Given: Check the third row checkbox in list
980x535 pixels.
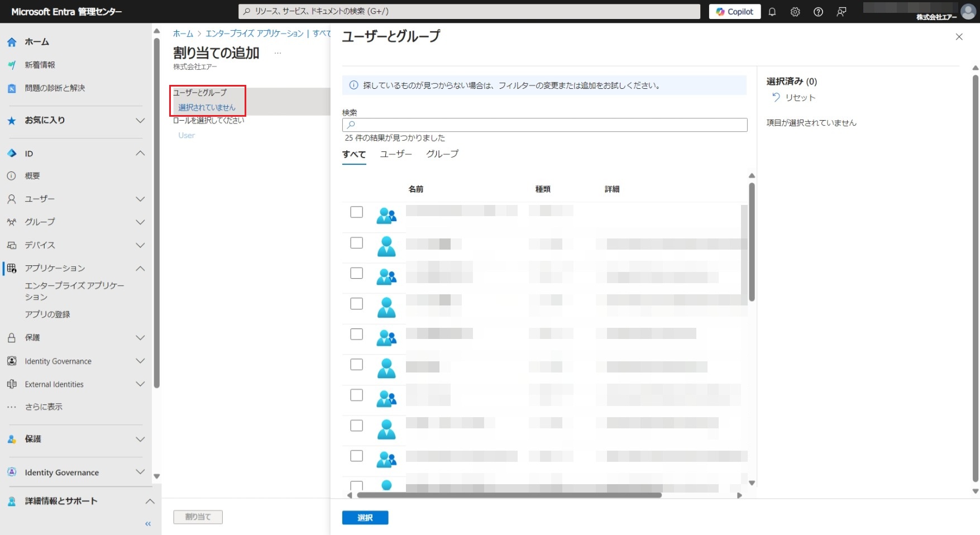Looking at the screenshot, I should pyautogui.click(x=356, y=273).
